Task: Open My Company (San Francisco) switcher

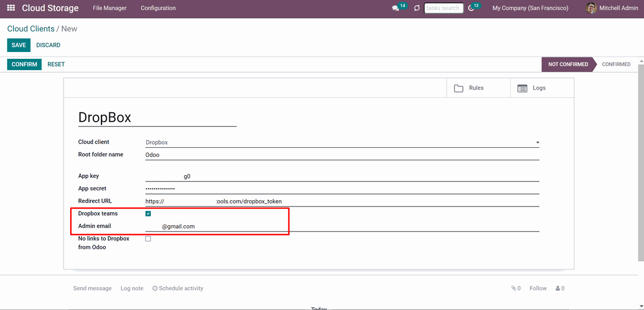Action: (530, 8)
